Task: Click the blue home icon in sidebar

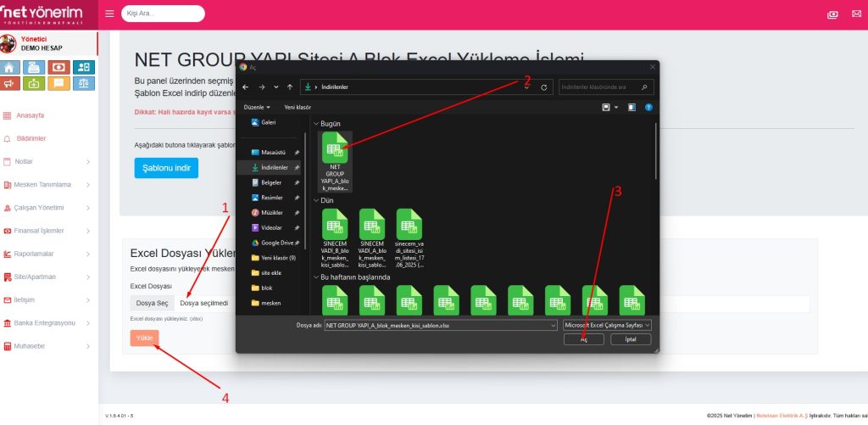Action: coord(10,67)
